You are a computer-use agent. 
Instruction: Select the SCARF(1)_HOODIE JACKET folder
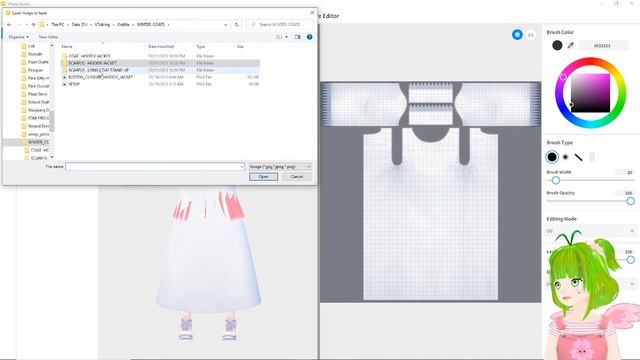point(160,63)
